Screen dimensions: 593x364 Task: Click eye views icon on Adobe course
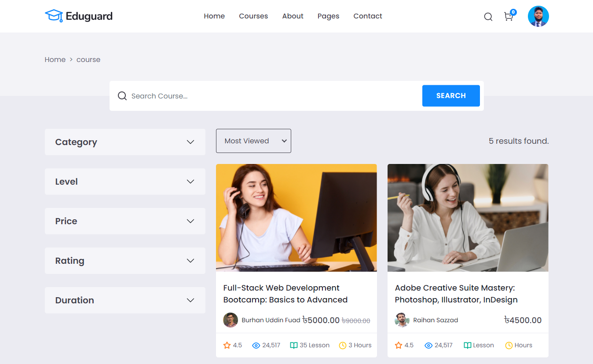tap(428, 346)
